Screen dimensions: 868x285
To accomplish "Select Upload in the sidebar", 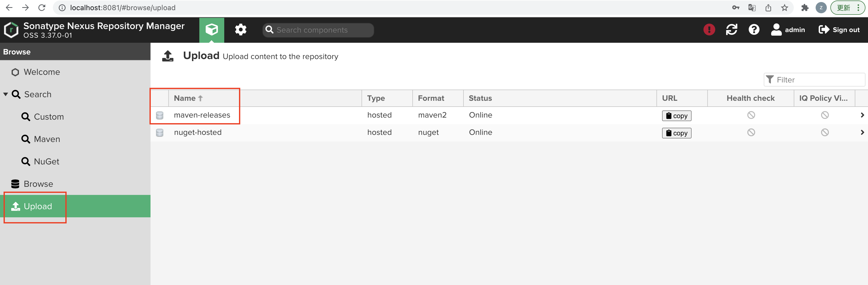I will tap(75, 206).
